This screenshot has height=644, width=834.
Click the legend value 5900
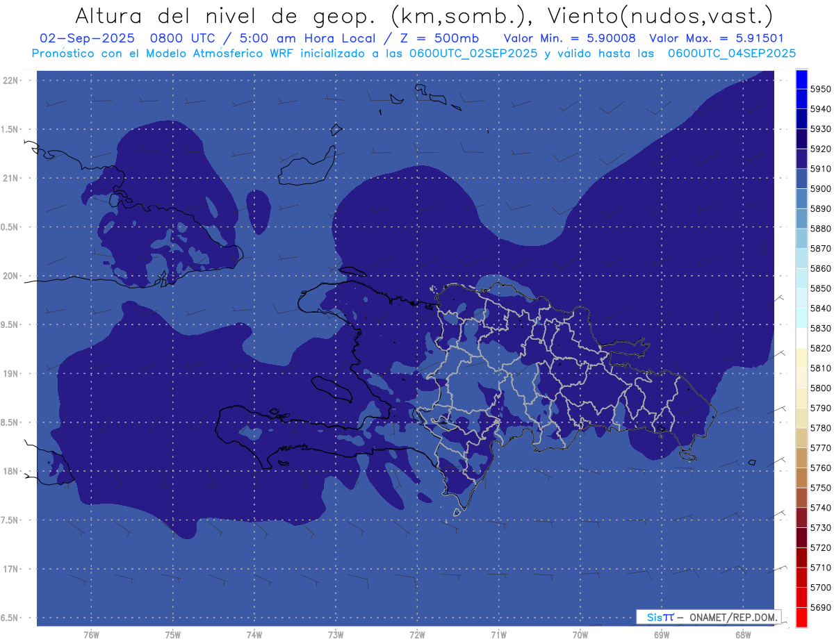tap(820, 189)
